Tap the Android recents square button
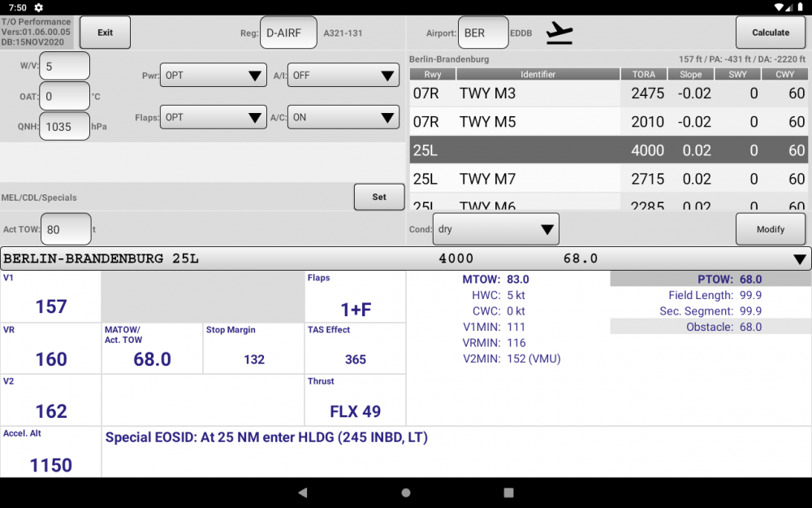 [508, 493]
